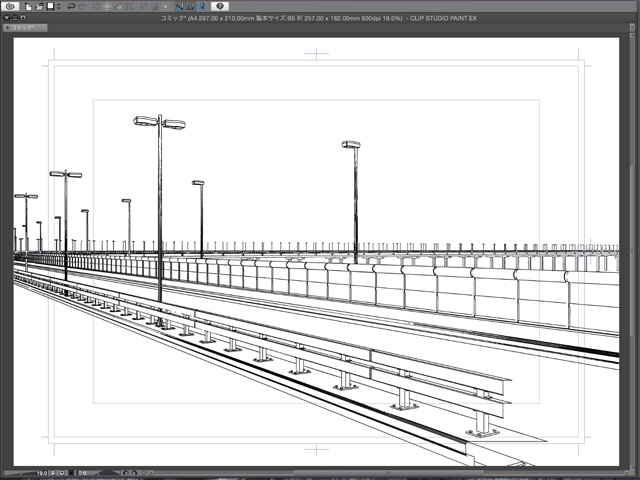Create a new canvas with New icon
This screenshot has height=480, width=640.
pos(29,7)
